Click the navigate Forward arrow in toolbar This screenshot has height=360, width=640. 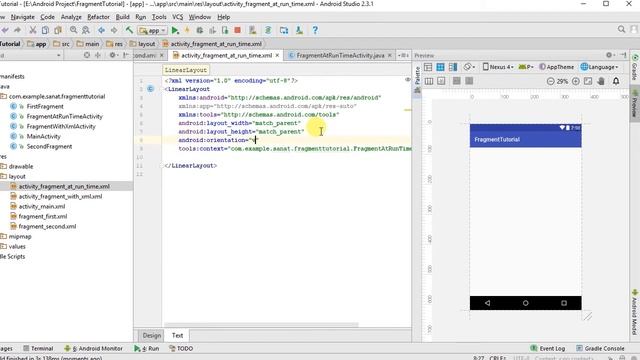pos(114,30)
